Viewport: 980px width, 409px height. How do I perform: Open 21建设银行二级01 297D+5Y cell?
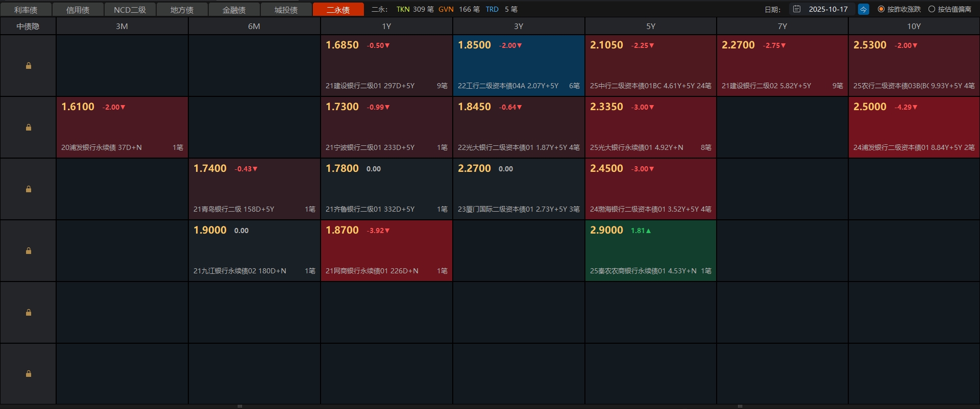[386, 66]
